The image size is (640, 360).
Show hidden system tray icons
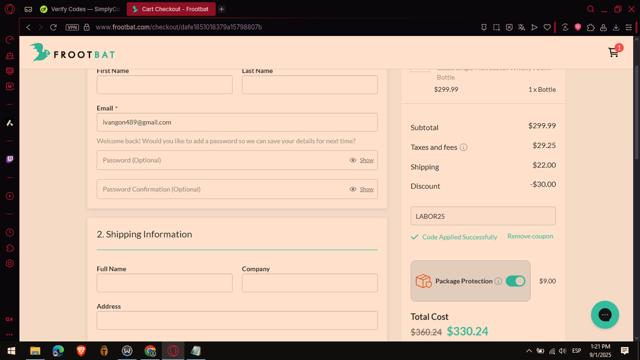pyautogui.click(x=529, y=351)
